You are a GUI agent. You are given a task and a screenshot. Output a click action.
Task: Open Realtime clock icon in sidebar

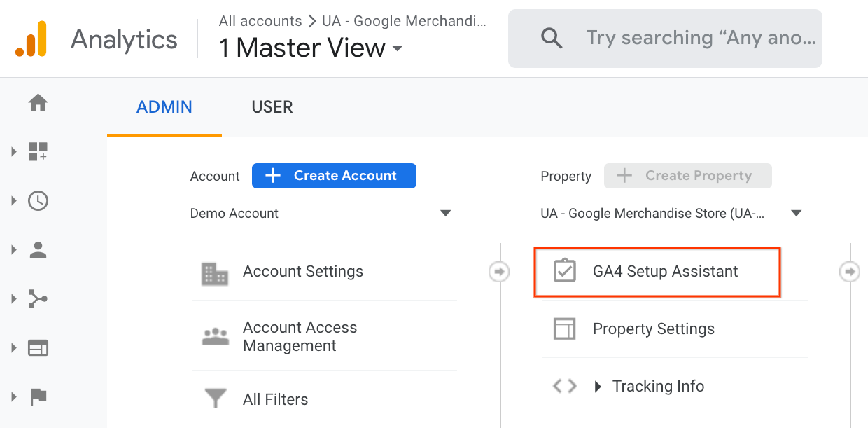click(38, 201)
